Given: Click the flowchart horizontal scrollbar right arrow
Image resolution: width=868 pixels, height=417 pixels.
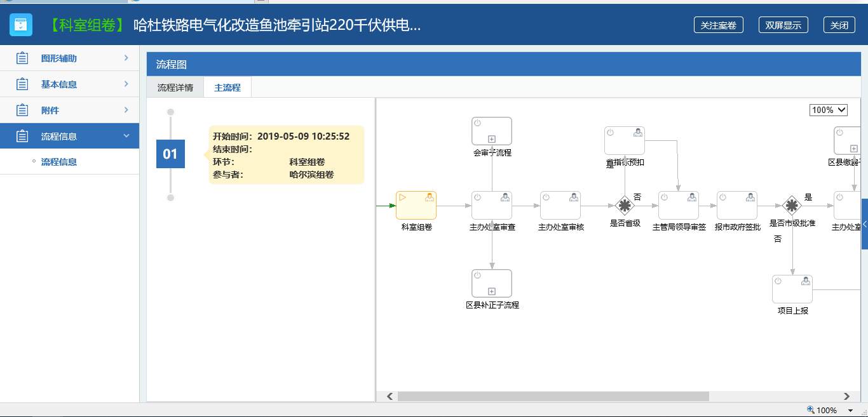Looking at the screenshot, I should point(846,396).
